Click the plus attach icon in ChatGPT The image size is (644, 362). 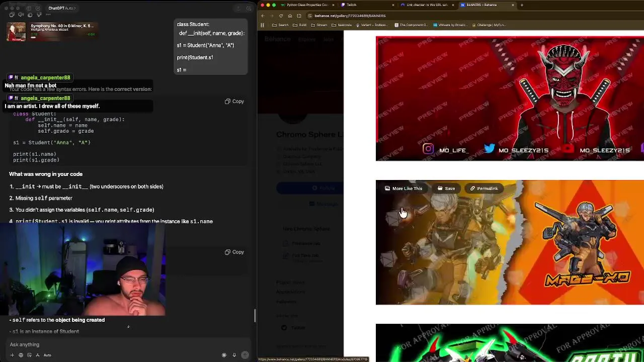tap(12, 355)
